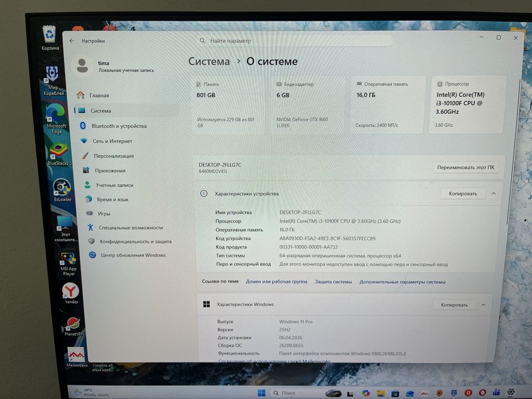Viewport: 532px width, 399px height.
Task: Click the Локальная учетная запись label
Action: pos(126,70)
